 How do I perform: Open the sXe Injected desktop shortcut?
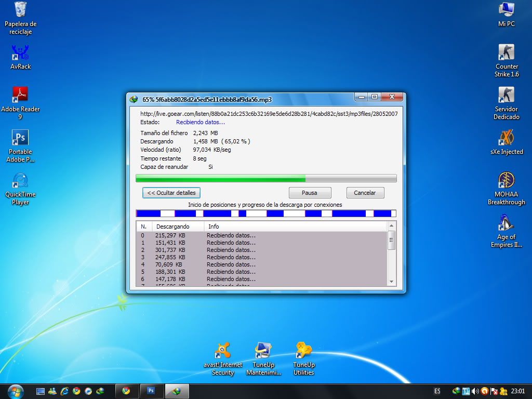tap(507, 138)
